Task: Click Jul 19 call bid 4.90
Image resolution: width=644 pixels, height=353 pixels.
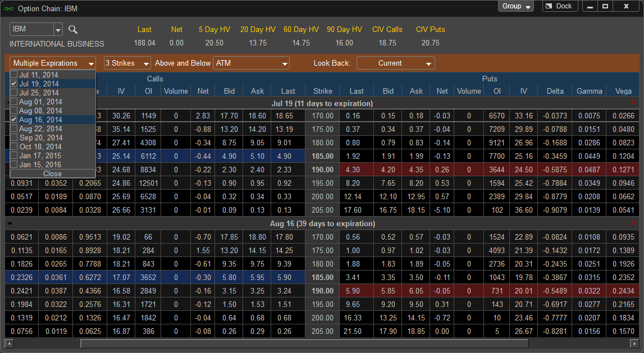Action: pyautogui.click(x=229, y=156)
